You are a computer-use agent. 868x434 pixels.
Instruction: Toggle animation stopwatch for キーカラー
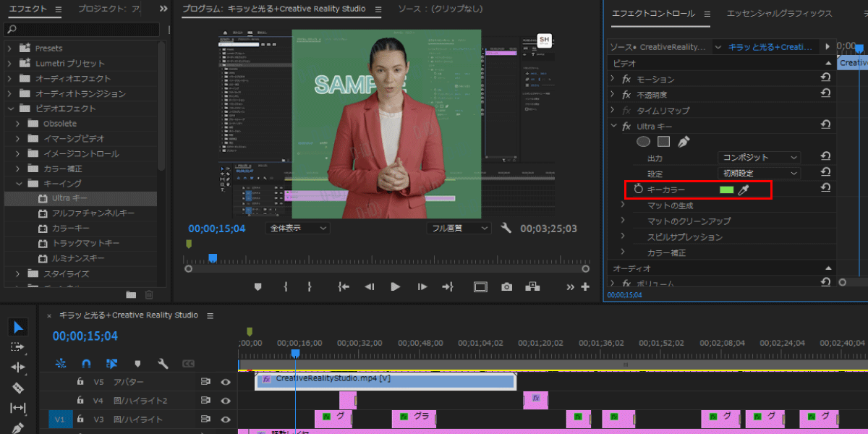[638, 190]
